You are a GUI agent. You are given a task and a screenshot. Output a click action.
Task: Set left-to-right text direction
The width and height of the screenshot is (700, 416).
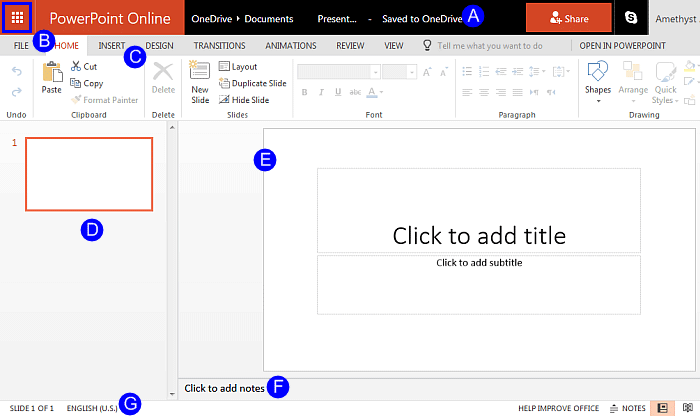coord(534,92)
